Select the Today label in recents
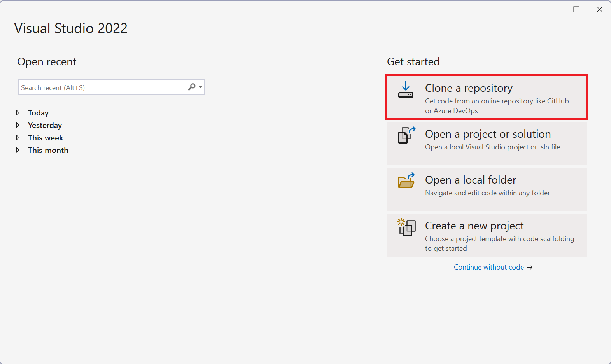This screenshot has width=611, height=364. pos(38,113)
